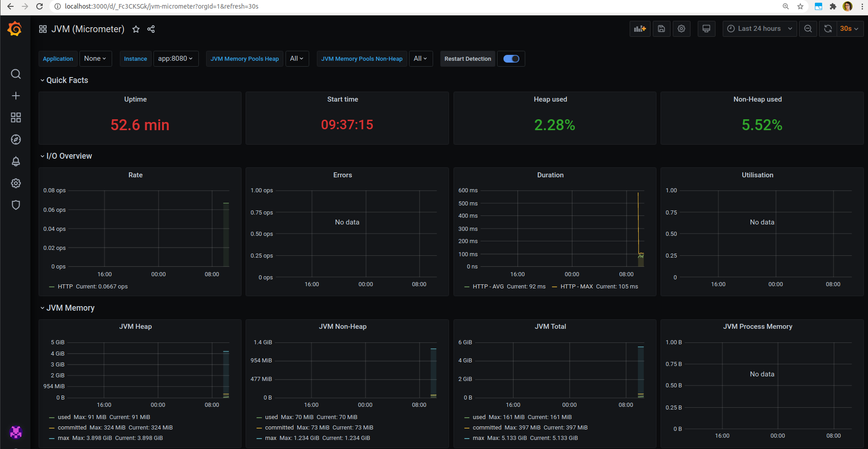Screen dimensions: 868x449
Task: Toggle HTTP series in Rate legend
Action: pos(65,287)
